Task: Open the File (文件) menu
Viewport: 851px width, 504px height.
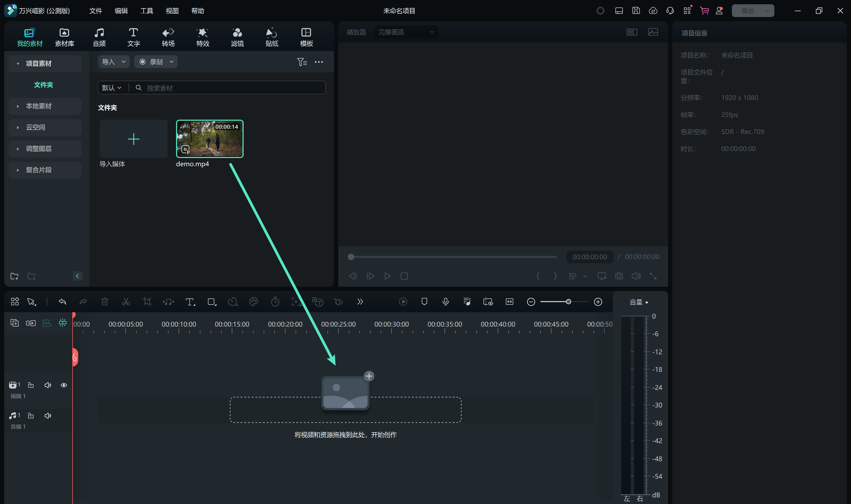Action: click(x=95, y=11)
